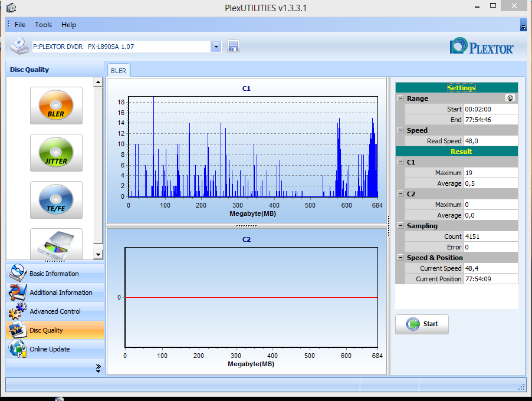The image size is (532, 401).
Task: Click the drive icon beside the device selector
Action: tap(19, 47)
